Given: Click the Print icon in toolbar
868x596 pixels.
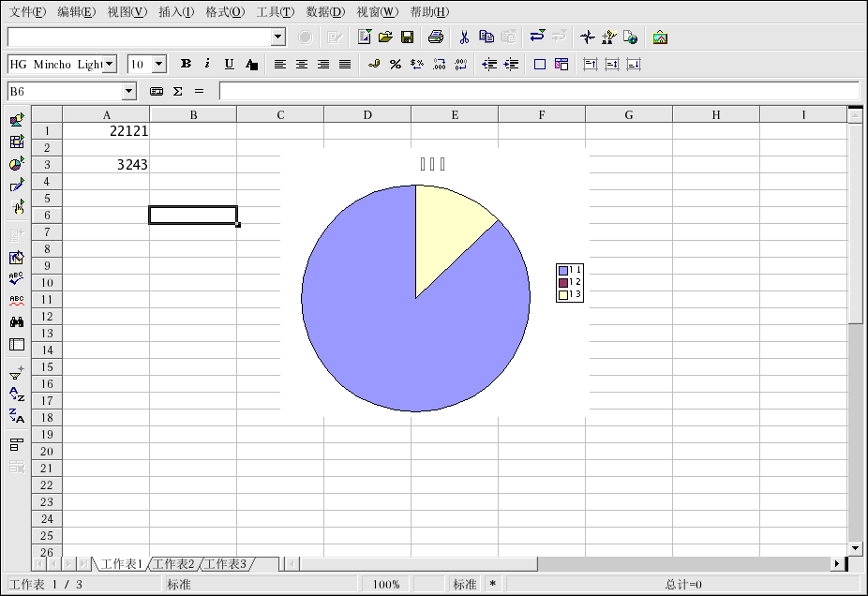Looking at the screenshot, I should coord(435,37).
